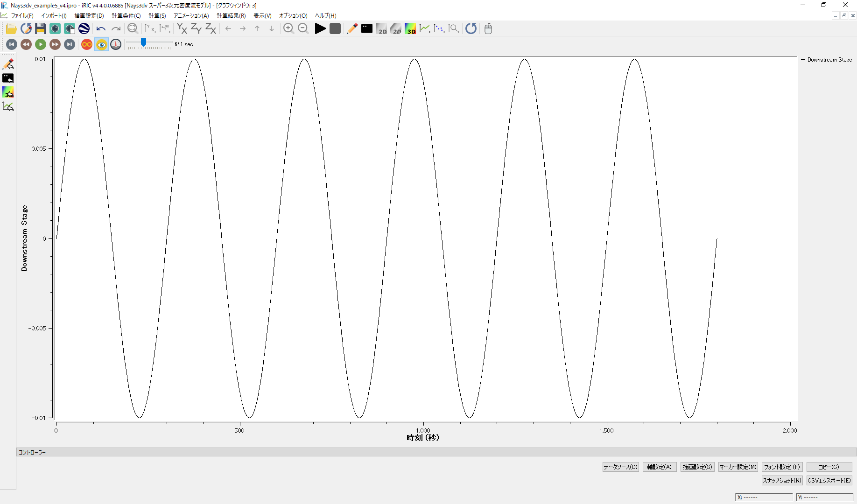857x504 pixels.
Task: Click CSVエクスポート(E) button
Action: point(829,480)
